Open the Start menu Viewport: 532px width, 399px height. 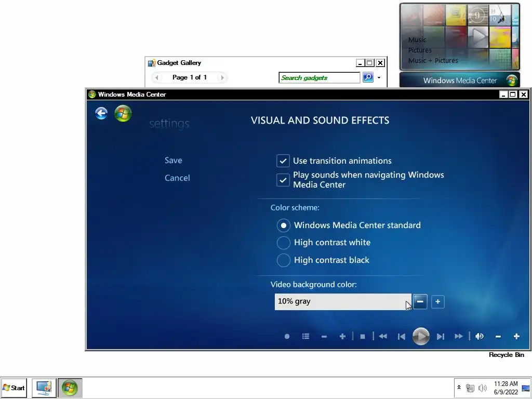coord(14,388)
